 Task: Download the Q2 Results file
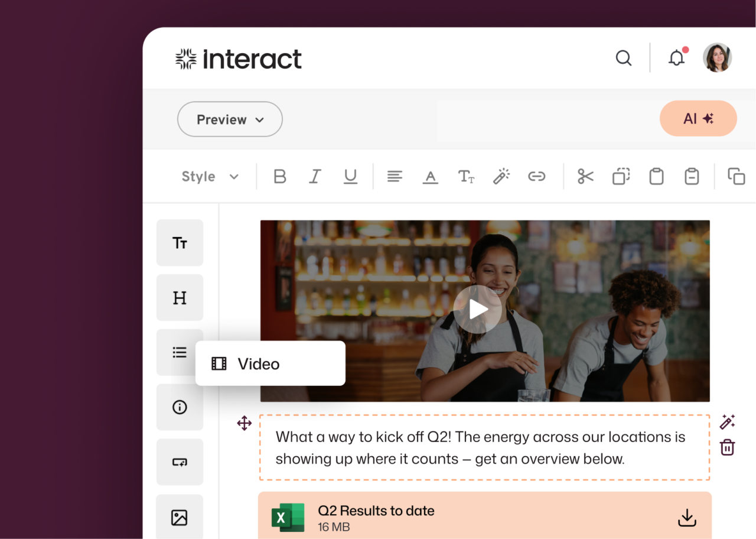click(x=687, y=518)
